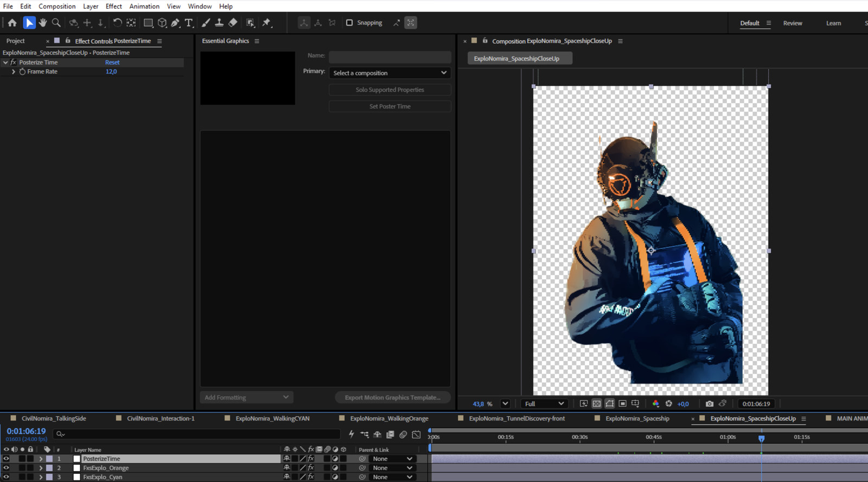868x482 pixels.
Task: Select the Puppet Pin tool
Action: tap(266, 23)
